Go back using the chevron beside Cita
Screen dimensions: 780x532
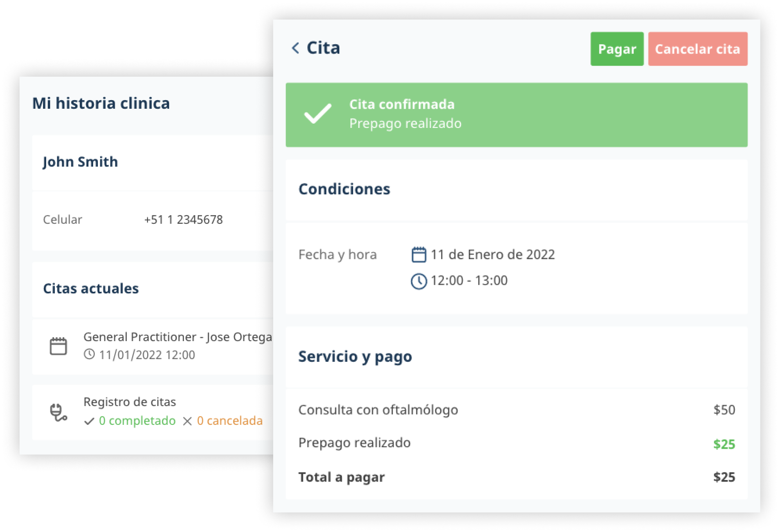(295, 48)
